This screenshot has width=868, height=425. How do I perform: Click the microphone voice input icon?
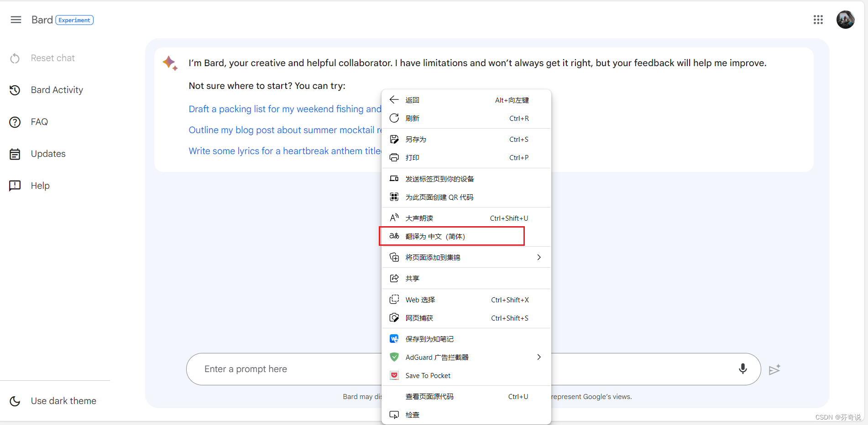coord(743,369)
